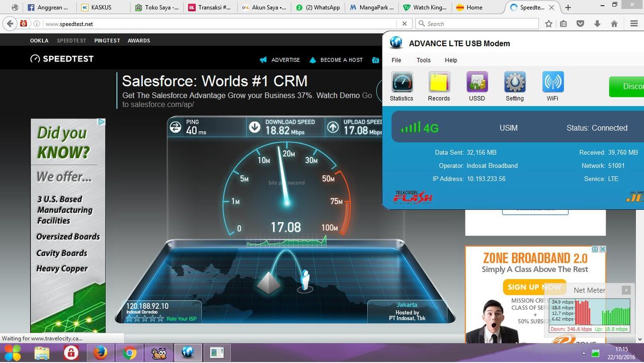Image resolution: width=644 pixels, height=363 pixels.
Task: Click the BECOME A HOST link
Action: (336, 60)
